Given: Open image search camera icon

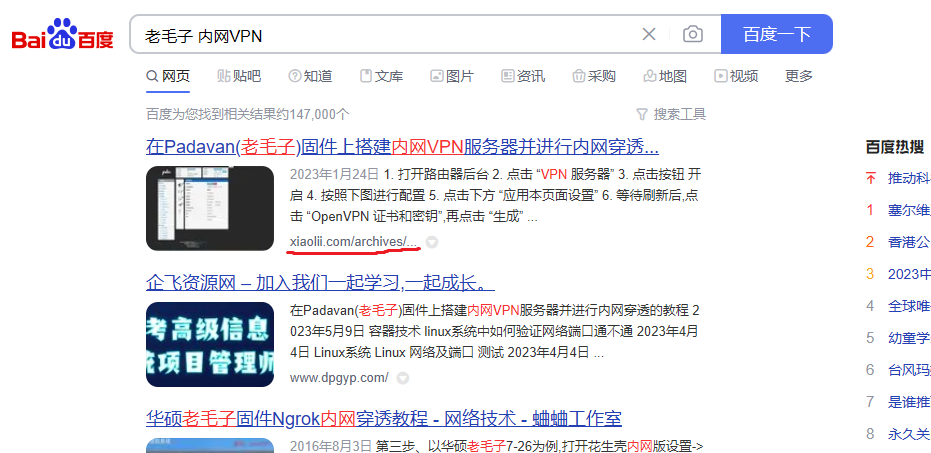Looking at the screenshot, I should pos(693,34).
